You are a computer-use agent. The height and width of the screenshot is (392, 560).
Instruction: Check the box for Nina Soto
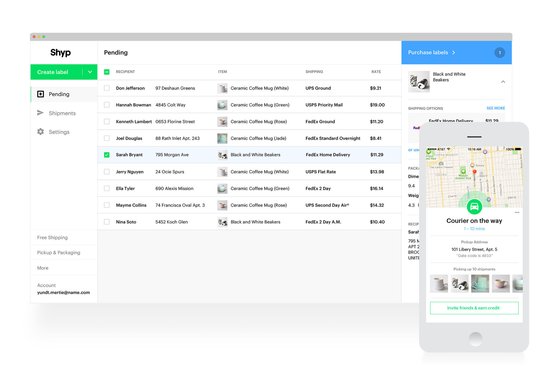point(107,222)
